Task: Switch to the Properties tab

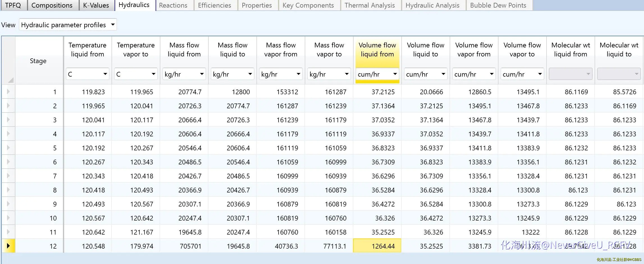Action: click(257, 5)
